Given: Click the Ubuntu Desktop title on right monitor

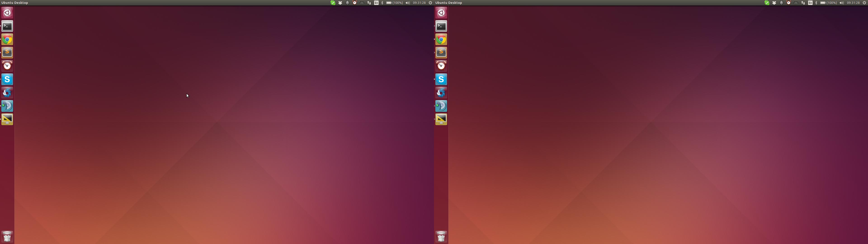Looking at the screenshot, I should (449, 3).
